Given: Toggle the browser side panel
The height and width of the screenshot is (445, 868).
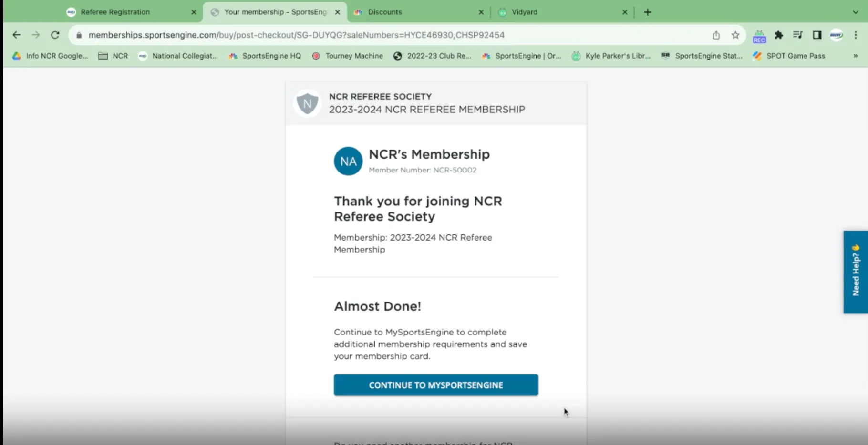Looking at the screenshot, I should [x=817, y=35].
